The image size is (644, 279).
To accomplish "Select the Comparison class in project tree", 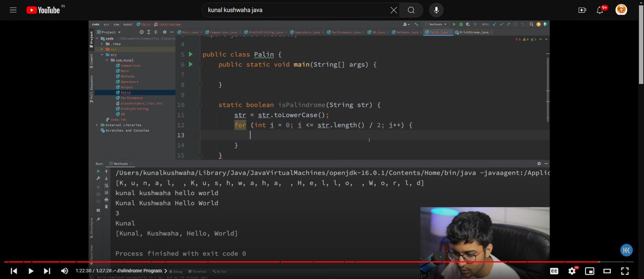I will [129, 66].
